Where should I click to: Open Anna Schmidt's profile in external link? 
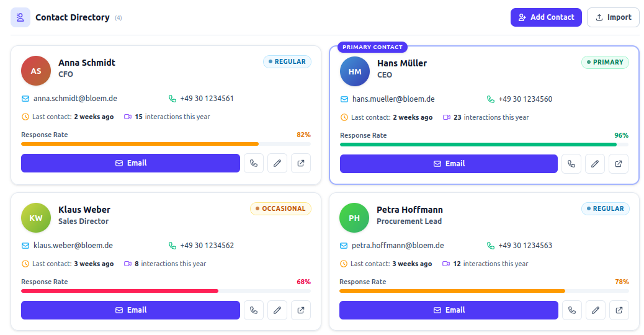301,163
